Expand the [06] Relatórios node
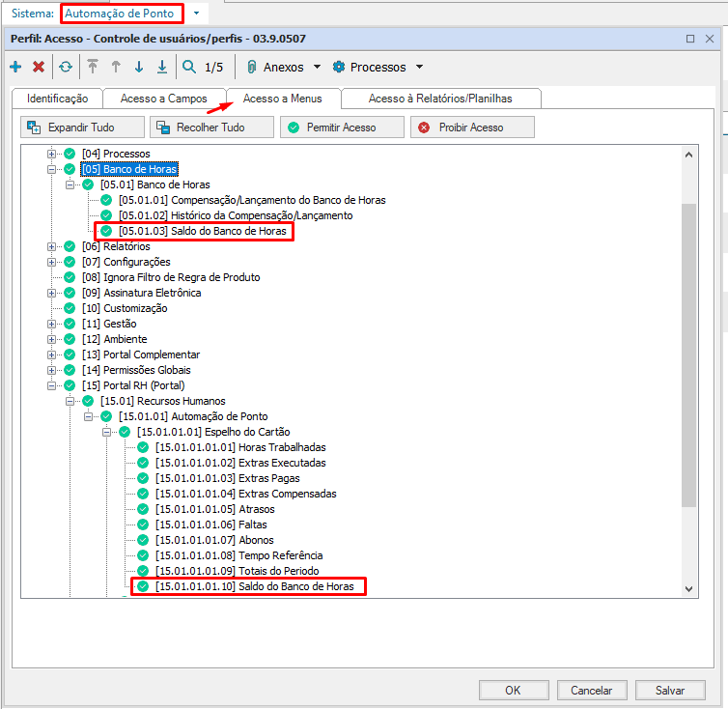The image size is (728, 709). 51,246
